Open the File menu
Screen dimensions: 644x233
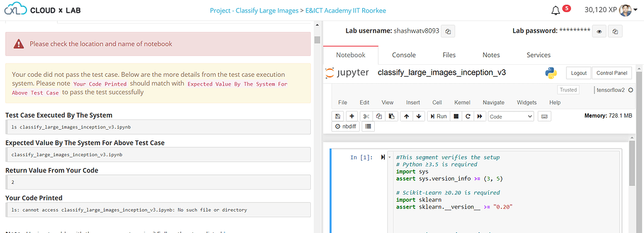(343, 102)
